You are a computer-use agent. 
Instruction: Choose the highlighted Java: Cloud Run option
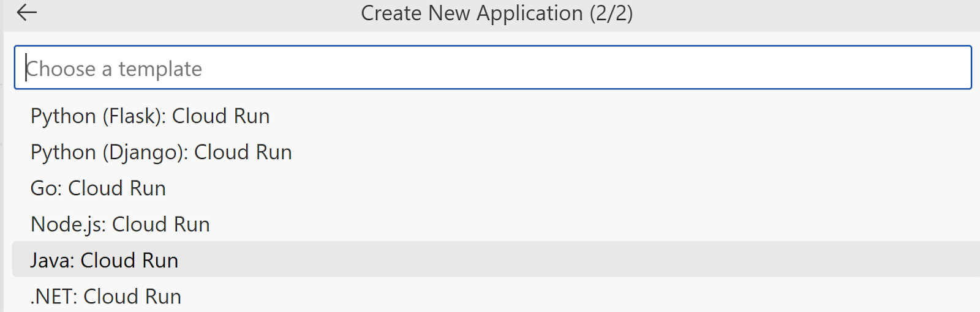pyautogui.click(x=104, y=261)
